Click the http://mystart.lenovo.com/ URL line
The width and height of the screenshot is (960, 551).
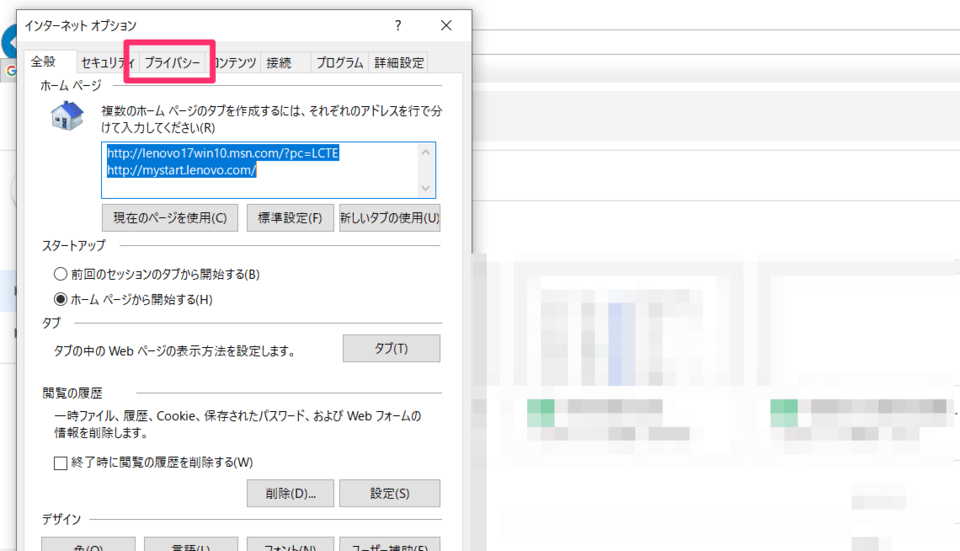coord(182,170)
